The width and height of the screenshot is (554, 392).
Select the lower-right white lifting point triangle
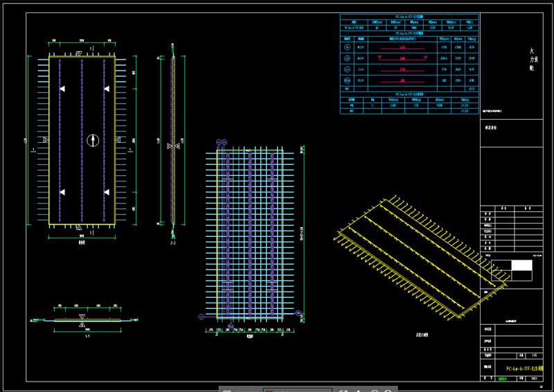[x=107, y=192]
